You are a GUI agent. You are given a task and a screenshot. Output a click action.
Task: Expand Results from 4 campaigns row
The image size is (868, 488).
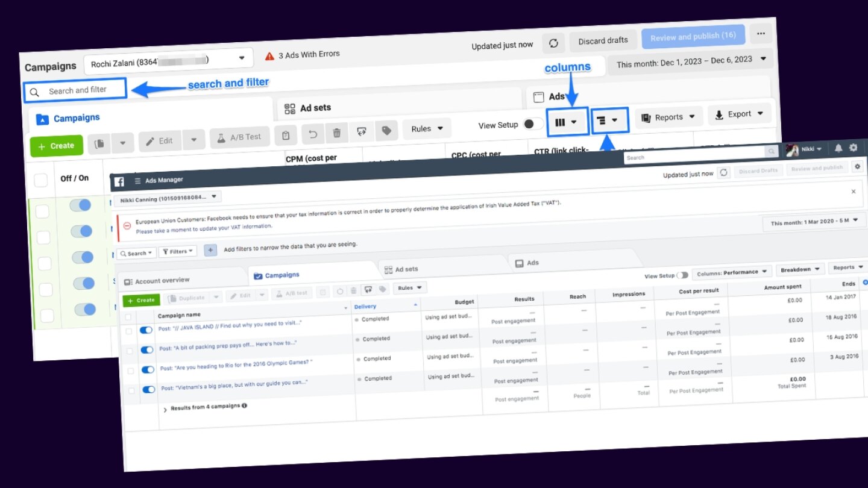[x=165, y=410]
